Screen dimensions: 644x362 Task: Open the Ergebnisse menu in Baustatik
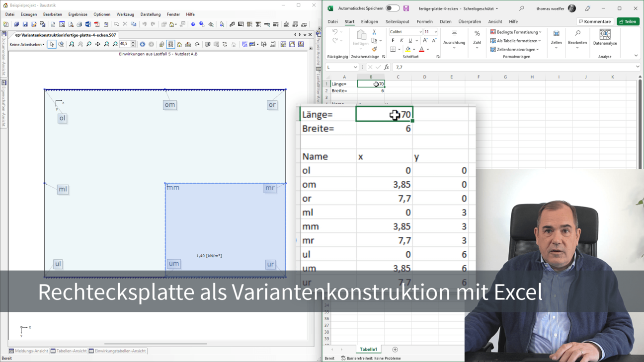[78, 14]
